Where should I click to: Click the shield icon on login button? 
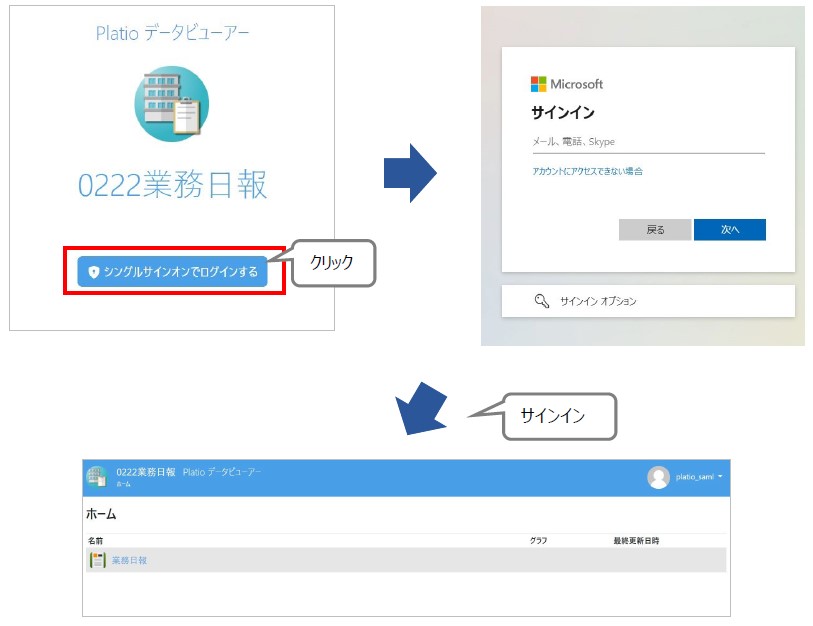point(93,272)
